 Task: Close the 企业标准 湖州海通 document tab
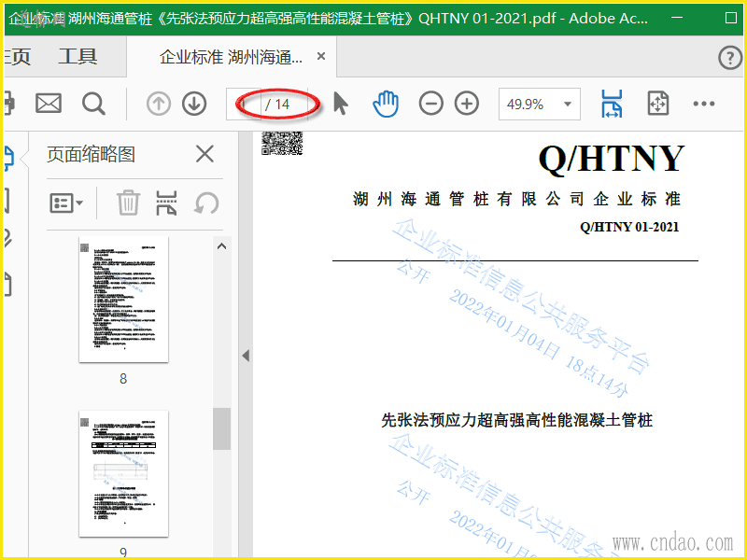pyautogui.click(x=321, y=57)
